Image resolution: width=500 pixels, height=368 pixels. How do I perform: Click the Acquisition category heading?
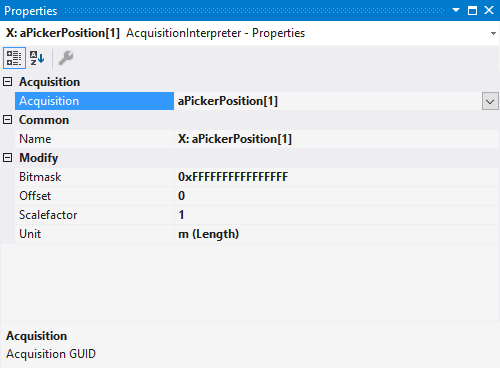click(49, 82)
